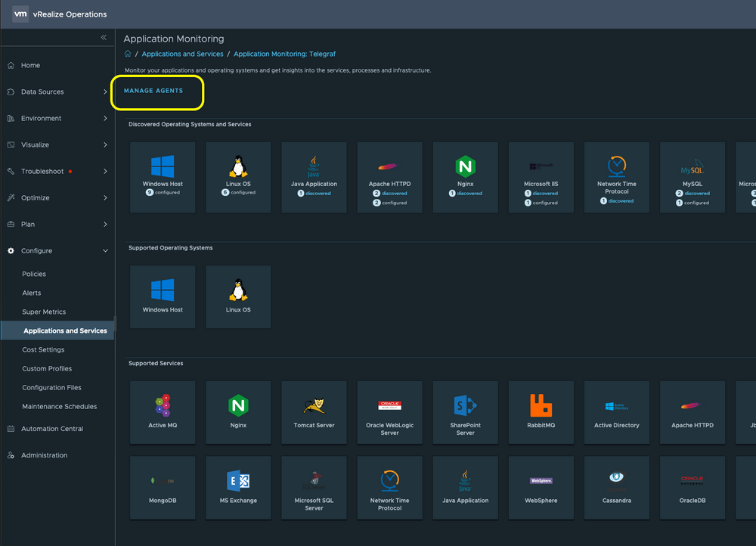The height and width of the screenshot is (546, 756).
Task: Expand the Optimize menu chevron
Action: (x=105, y=198)
